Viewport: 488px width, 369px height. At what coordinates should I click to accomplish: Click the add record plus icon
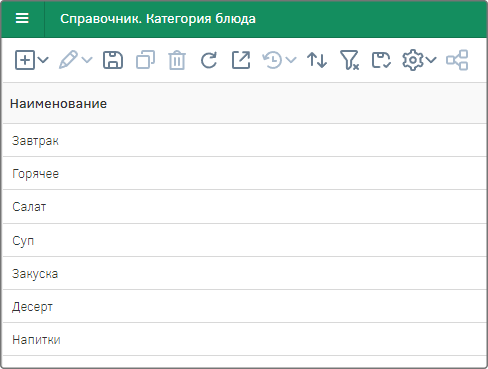[x=25, y=60]
